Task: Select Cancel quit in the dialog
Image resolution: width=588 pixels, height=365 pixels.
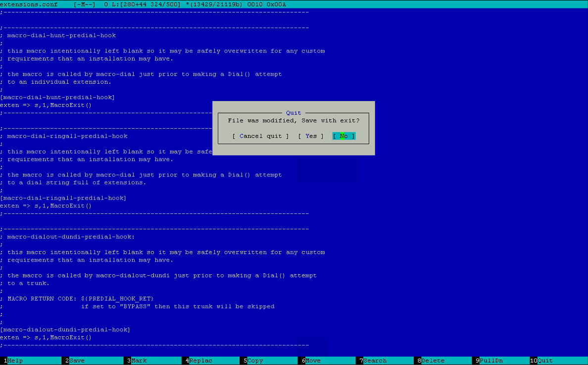Action: [x=260, y=136]
